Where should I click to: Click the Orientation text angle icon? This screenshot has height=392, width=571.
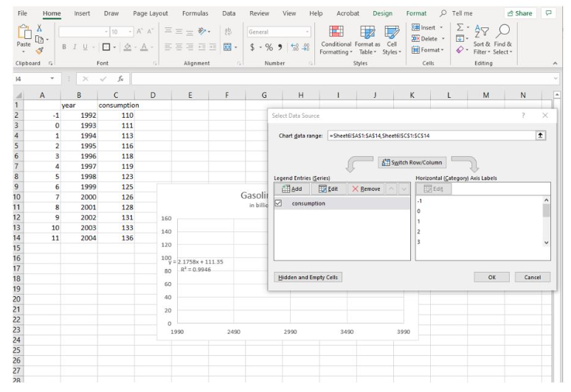click(x=202, y=31)
